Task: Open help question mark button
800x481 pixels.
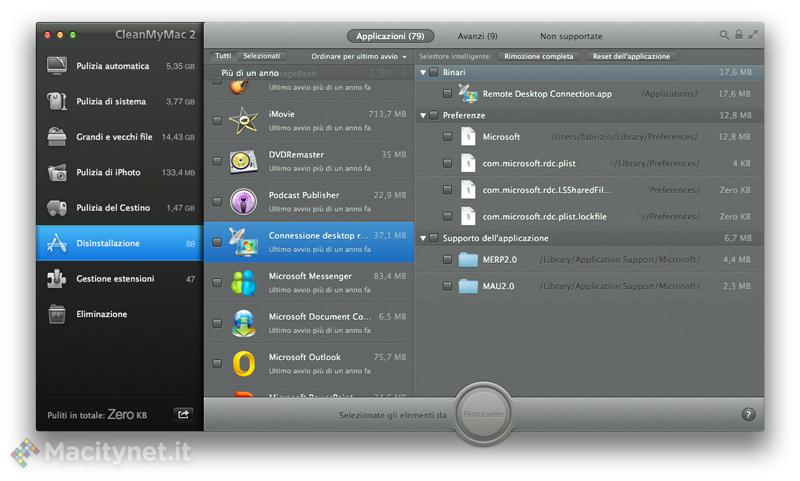Action: click(x=748, y=414)
